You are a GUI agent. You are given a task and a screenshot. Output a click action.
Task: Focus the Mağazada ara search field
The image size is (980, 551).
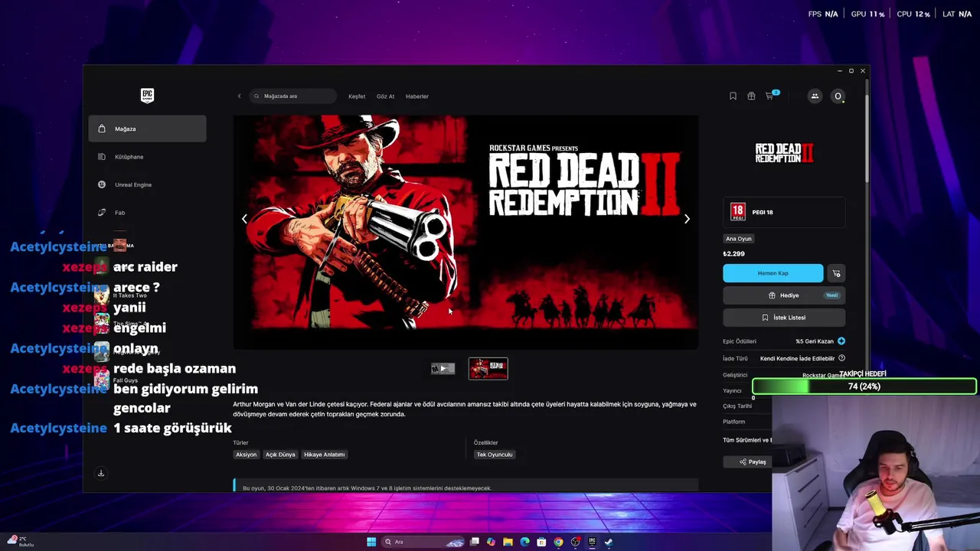coord(294,96)
